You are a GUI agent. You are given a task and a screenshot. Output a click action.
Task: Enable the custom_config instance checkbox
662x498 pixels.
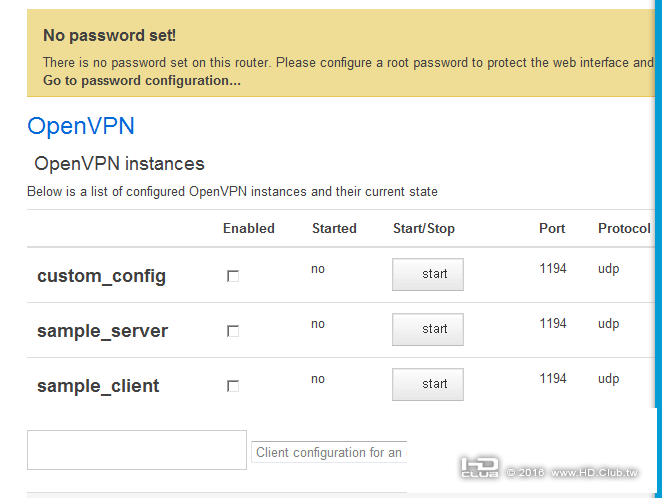click(x=233, y=276)
